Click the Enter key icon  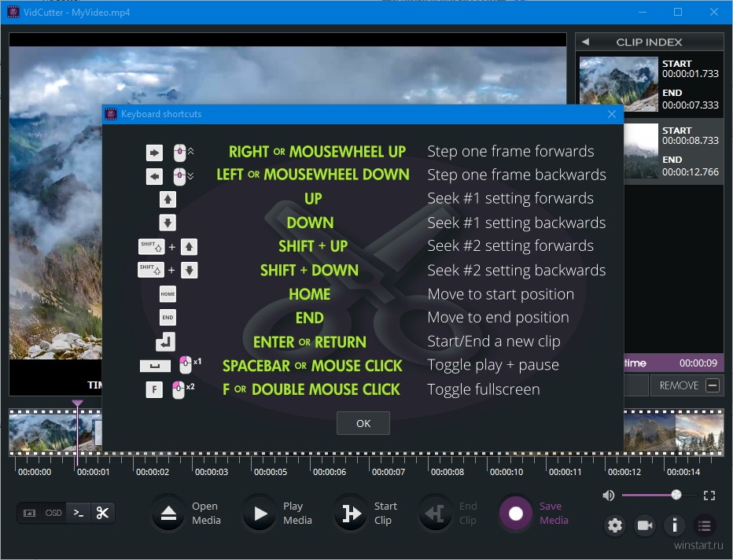click(165, 341)
